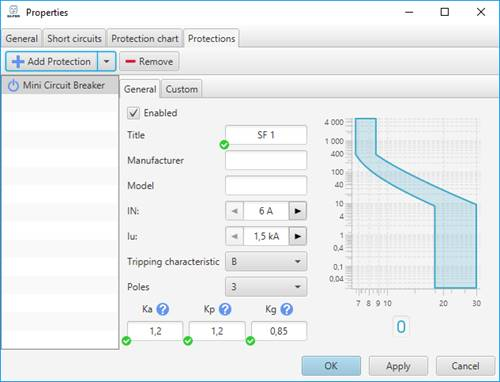Open the Add Protection dropdown arrow
The height and width of the screenshot is (382, 500).
tap(107, 61)
